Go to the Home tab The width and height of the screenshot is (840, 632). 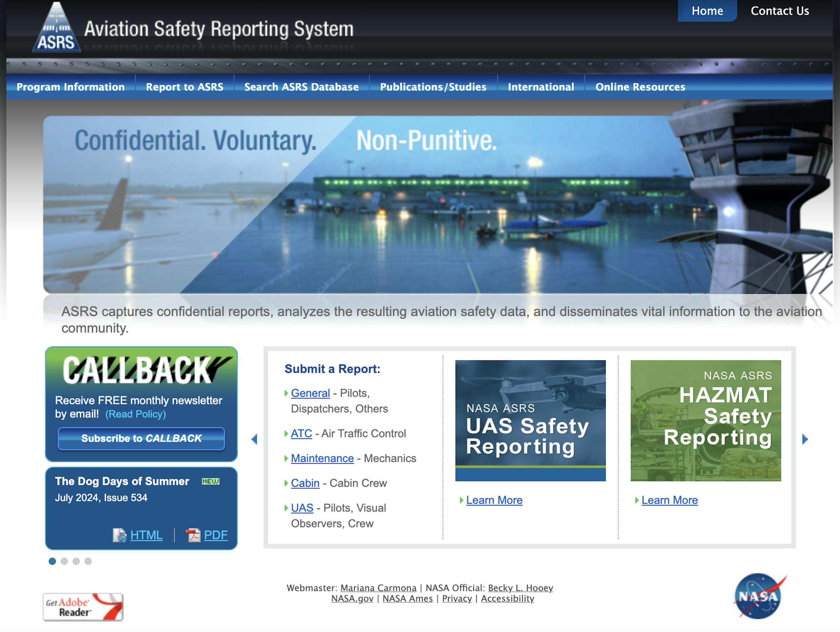tap(707, 11)
